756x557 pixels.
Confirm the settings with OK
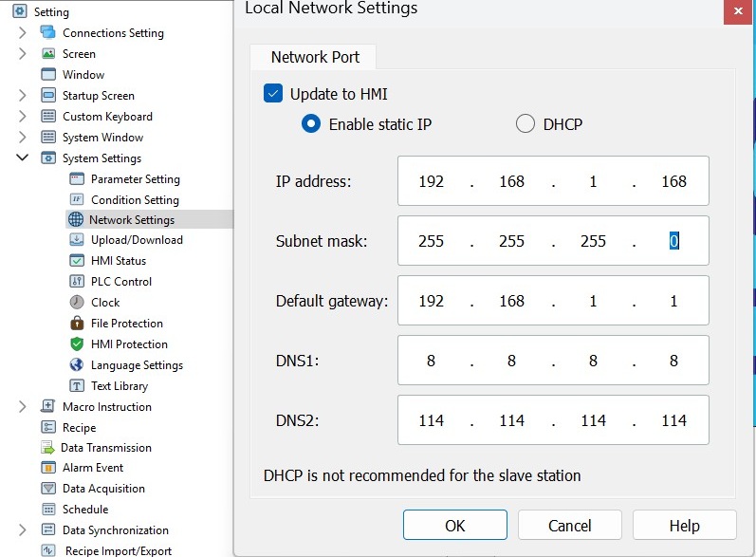(455, 525)
